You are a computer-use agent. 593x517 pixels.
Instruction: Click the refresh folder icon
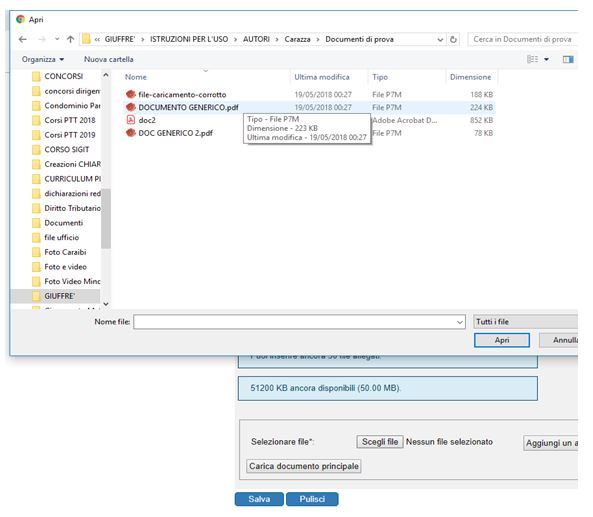click(453, 39)
